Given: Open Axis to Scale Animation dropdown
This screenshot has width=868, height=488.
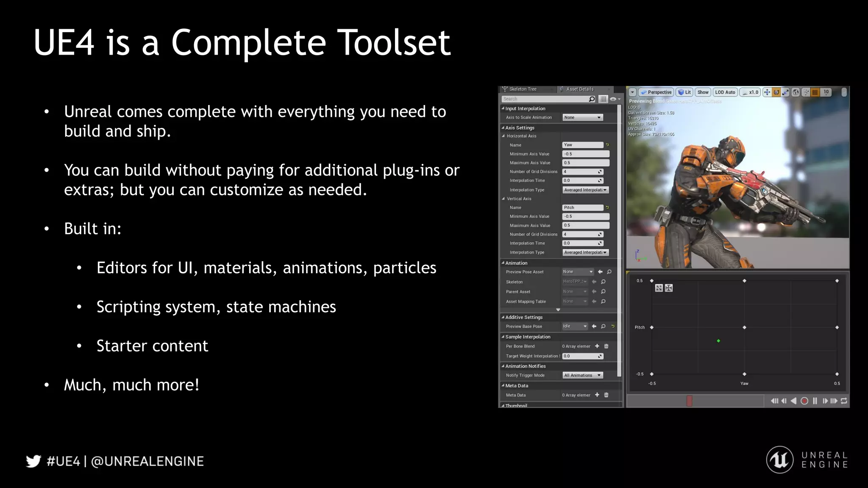Looking at the screenshot, I should (x=582, y=117).
